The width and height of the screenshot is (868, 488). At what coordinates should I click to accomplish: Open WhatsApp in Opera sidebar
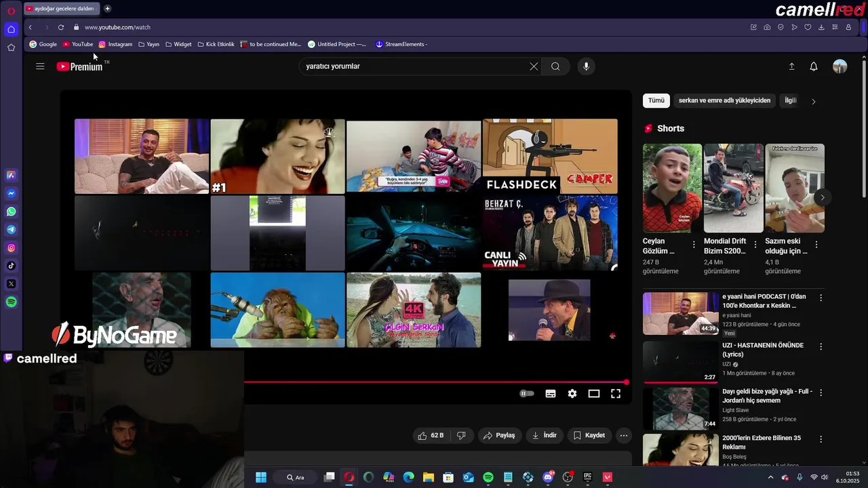(x=11, y=211)
